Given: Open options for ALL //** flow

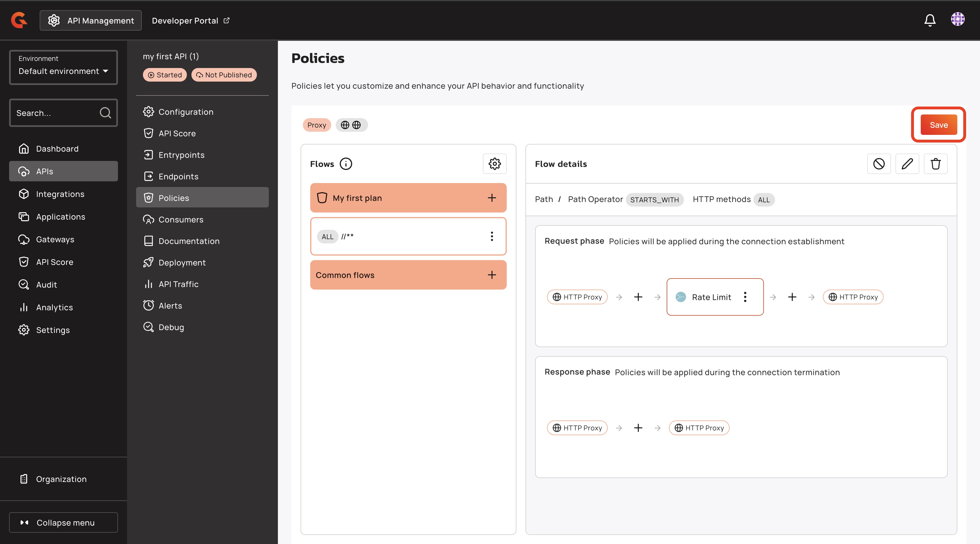Looking at the screenshot, I should point(491,237).
